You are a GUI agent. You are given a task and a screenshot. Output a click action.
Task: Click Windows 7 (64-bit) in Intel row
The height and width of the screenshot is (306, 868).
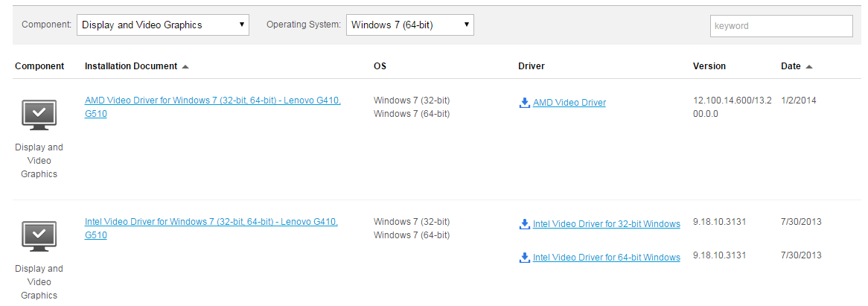pyautogui.click(x=412, y=235)
